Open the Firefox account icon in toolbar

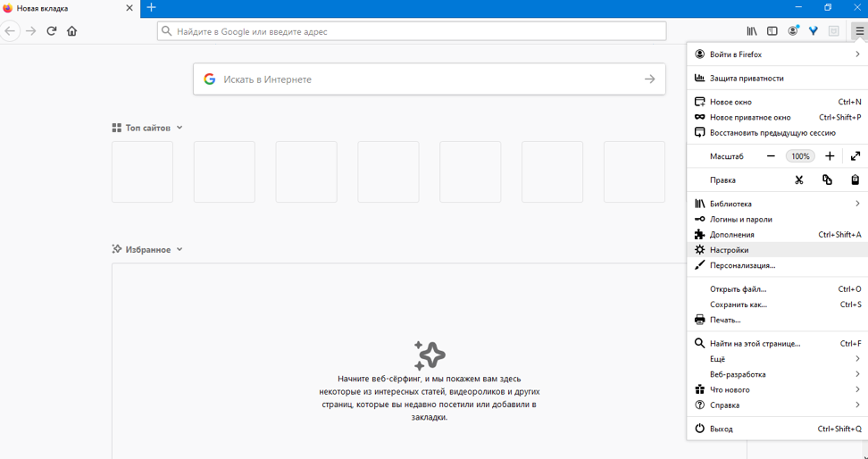tap(793, 31)
